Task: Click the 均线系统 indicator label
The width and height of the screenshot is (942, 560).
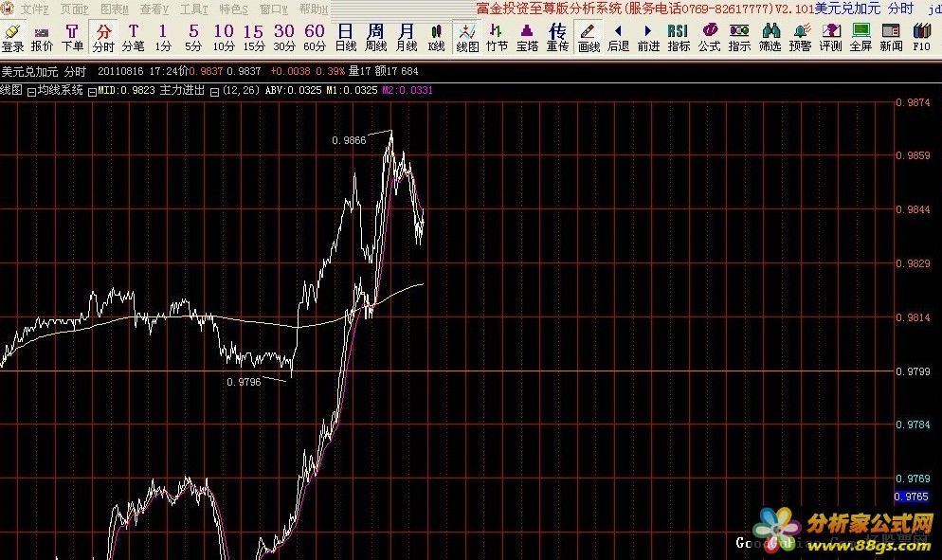Action: click(60, 90)
